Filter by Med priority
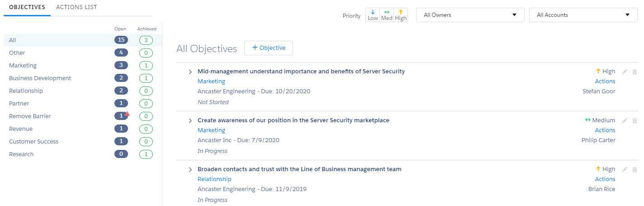The height and width of the screenshot is (206, 644). [x=387, y=15]
